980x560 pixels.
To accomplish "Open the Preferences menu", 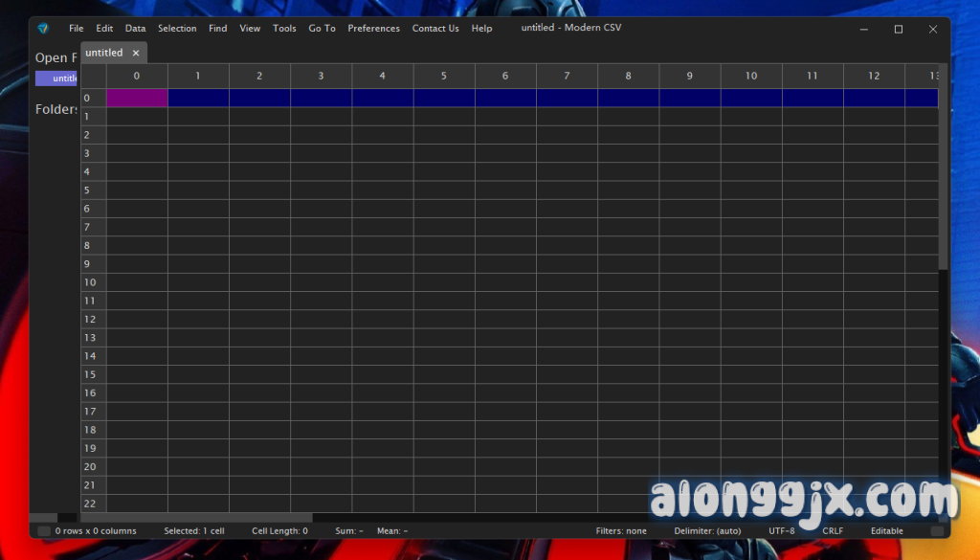I will (x=373, y=29).
